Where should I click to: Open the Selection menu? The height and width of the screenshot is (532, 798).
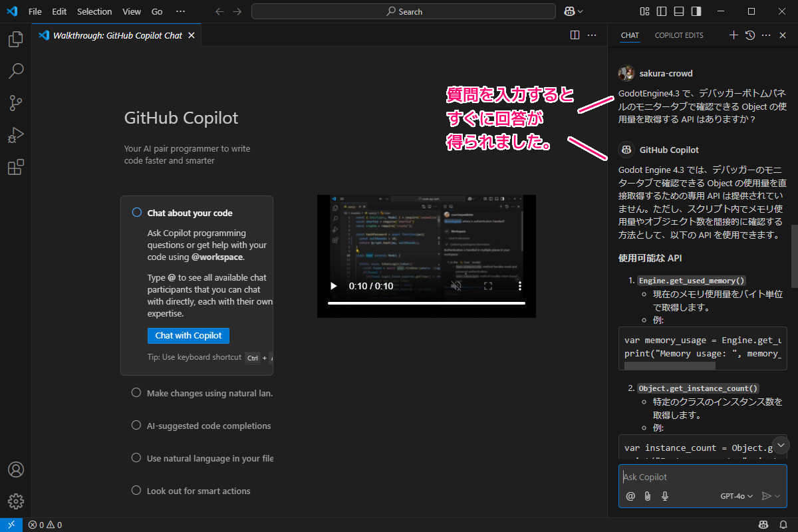tap(94, 11)
